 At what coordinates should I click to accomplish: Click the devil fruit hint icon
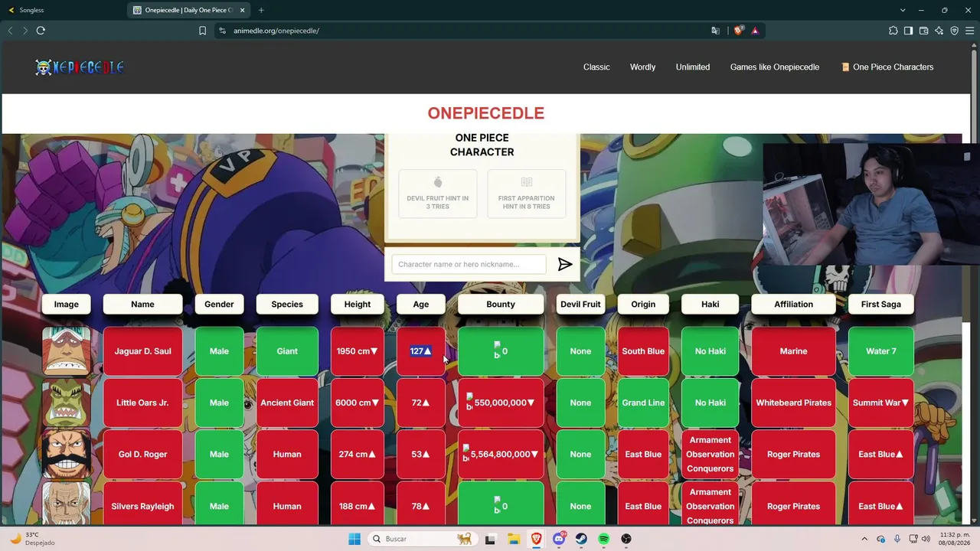438,182
